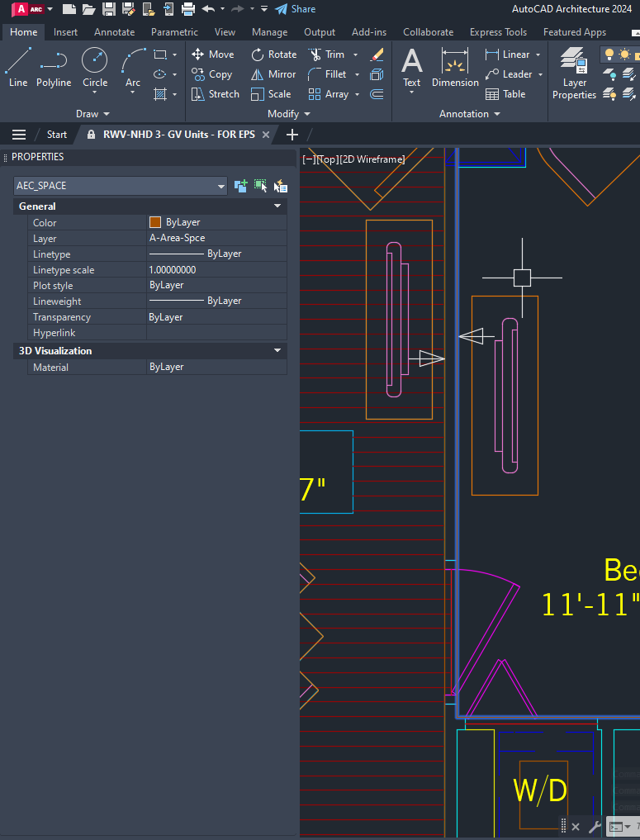The height and width of the screenshot is (840, 640).
Task: Expand the Annotation panel dropdown
Action: (470, 114)
